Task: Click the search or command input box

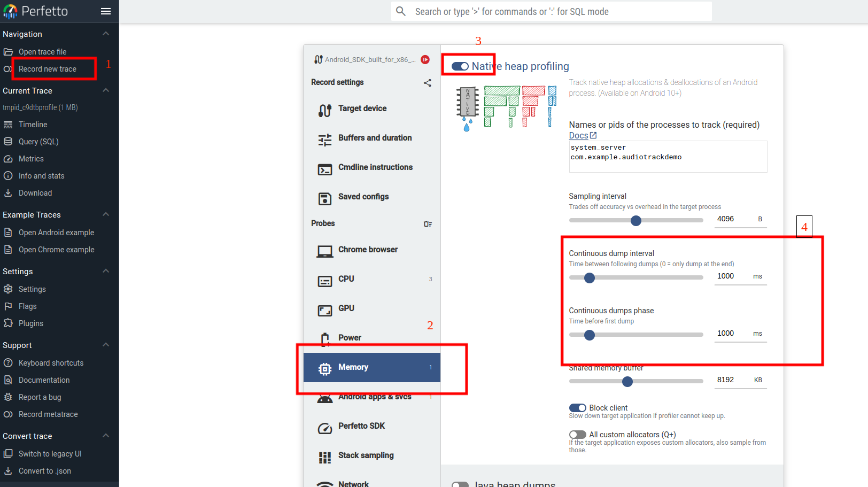Action: [x=551, y=11]
